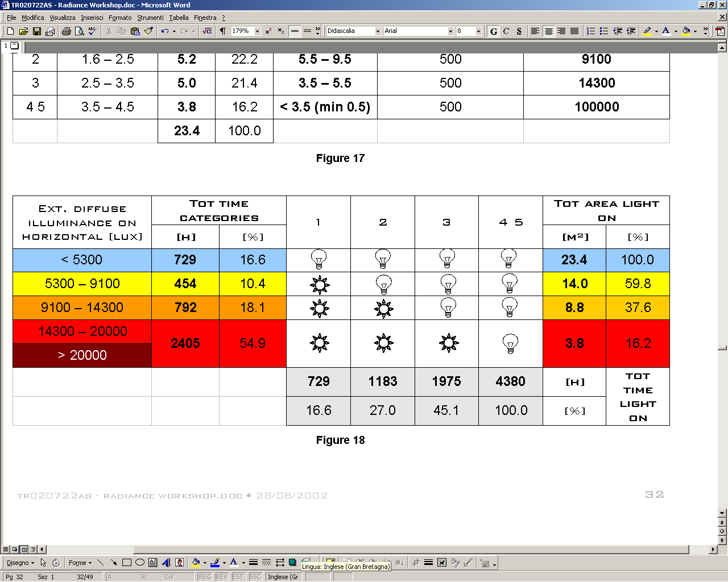
Task: Open the Tabella menu
Action: 179,18
